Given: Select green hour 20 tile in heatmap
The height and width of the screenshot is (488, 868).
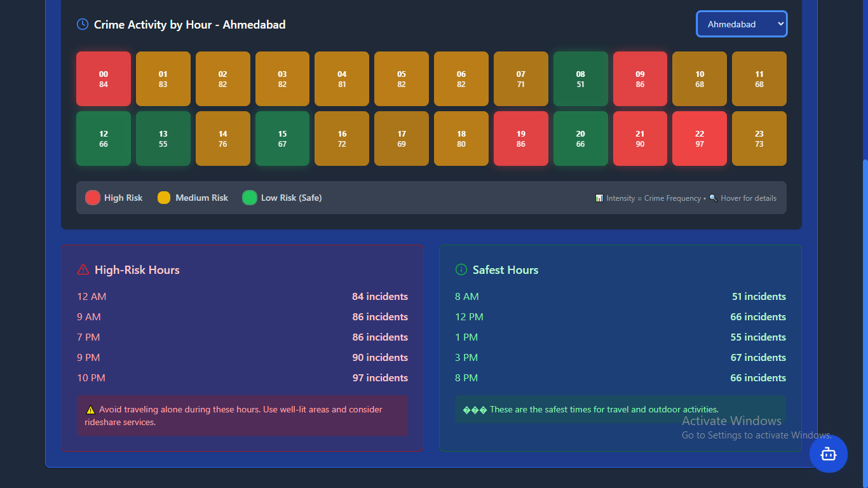Looking at the screenshot, I should (x=581, y=139).
